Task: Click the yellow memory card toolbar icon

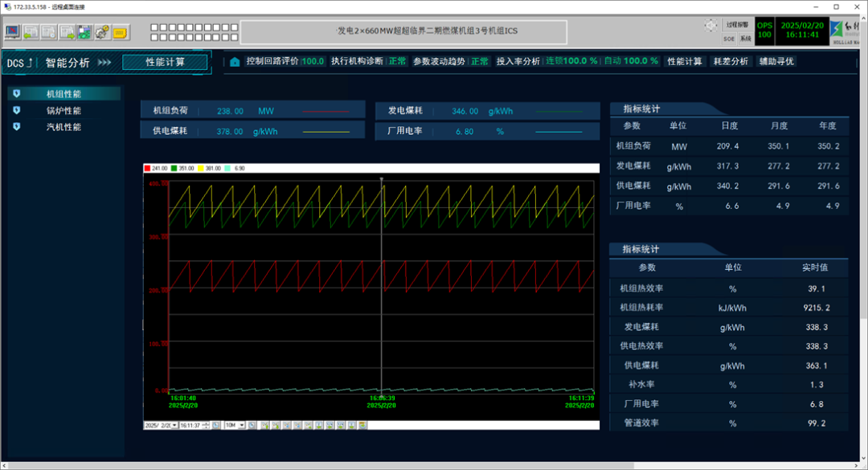Action: coord(121,32)
